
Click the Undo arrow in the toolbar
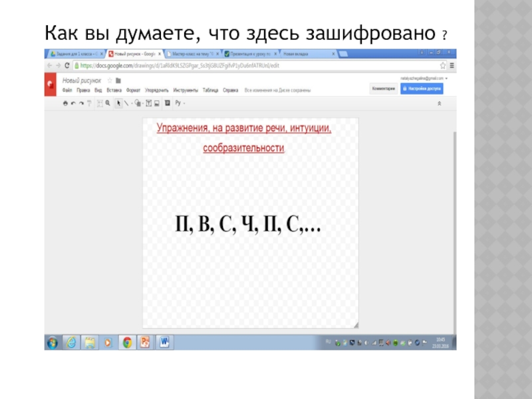(x=73, y=104)
